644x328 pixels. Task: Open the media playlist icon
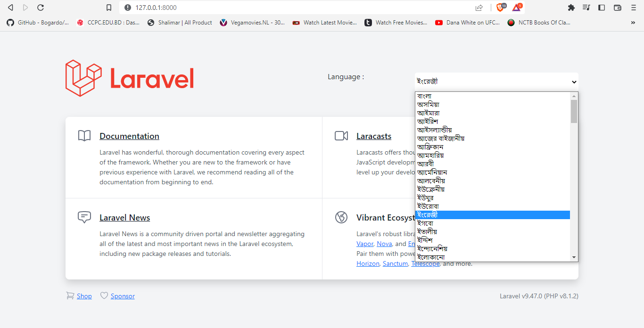click(586, 8)
